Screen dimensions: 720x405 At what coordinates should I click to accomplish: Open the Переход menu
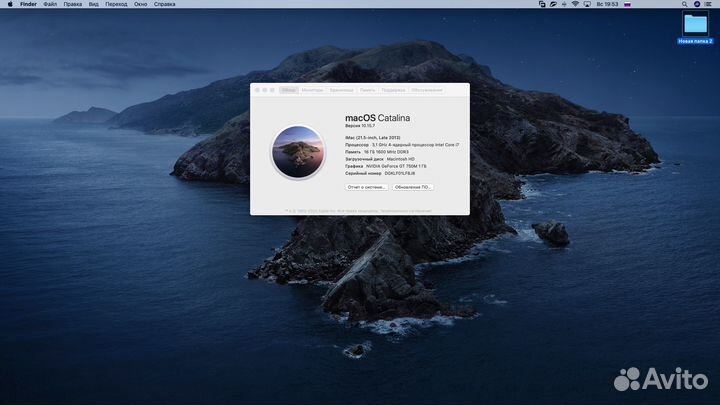116,4
